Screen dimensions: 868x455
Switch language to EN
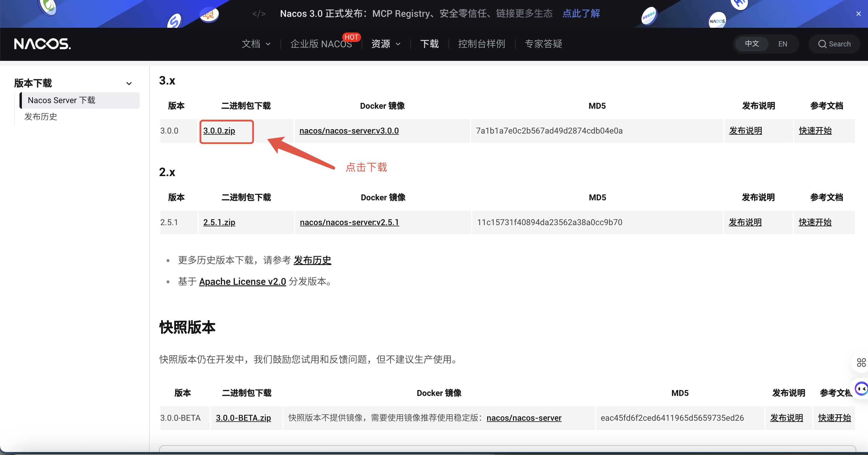782,44
